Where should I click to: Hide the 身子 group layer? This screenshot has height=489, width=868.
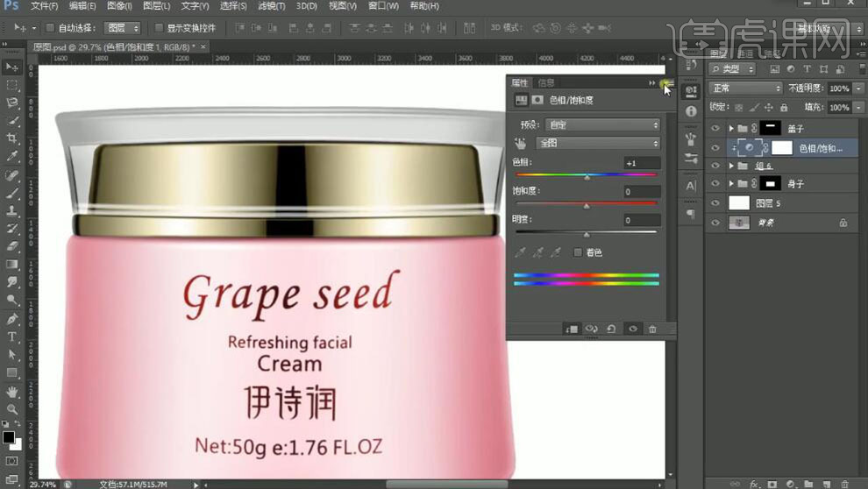[x=715, y=184]
